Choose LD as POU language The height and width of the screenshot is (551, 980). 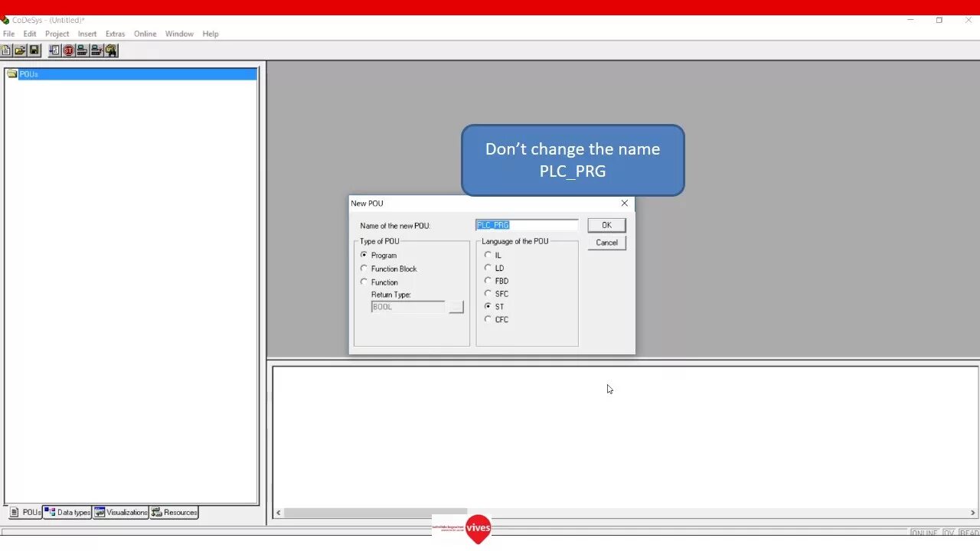click(x=488, y=268)
